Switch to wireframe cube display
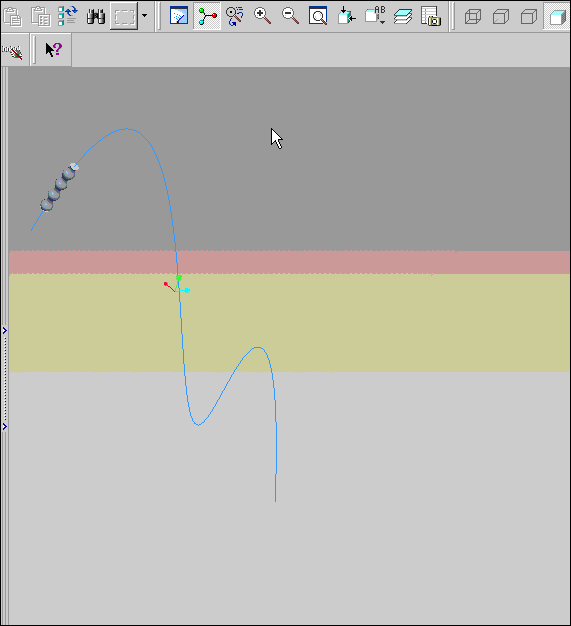The image size is (571, 626). (473, 16)
